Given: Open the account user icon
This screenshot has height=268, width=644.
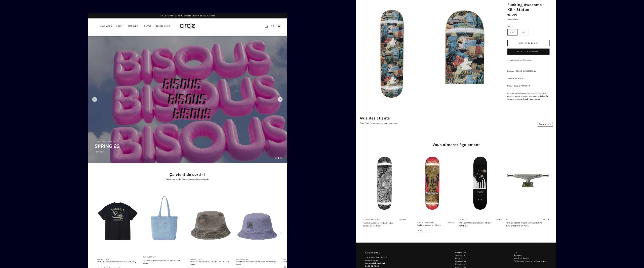Looking at the screenshot, I should (x=267, y=26).
